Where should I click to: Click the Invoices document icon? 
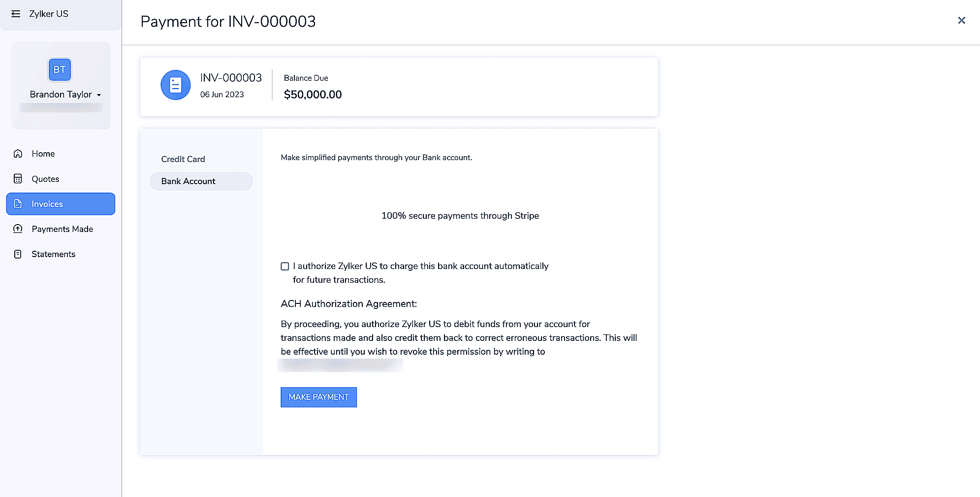tap(18, 204)
